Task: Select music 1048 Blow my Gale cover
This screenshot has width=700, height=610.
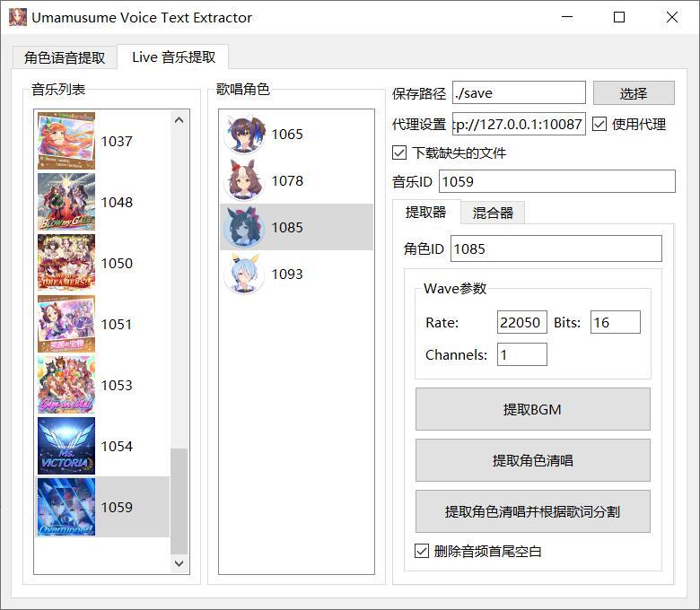Action: (66, 202)
